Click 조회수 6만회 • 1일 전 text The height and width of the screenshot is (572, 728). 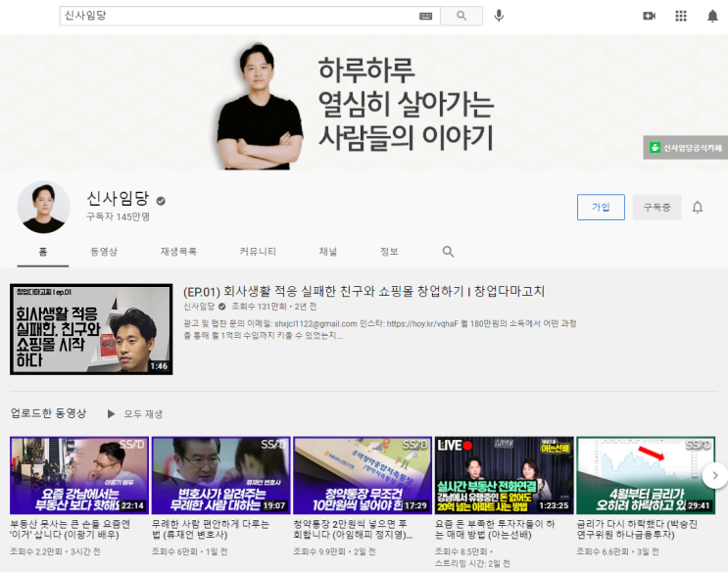coord(189,551)
